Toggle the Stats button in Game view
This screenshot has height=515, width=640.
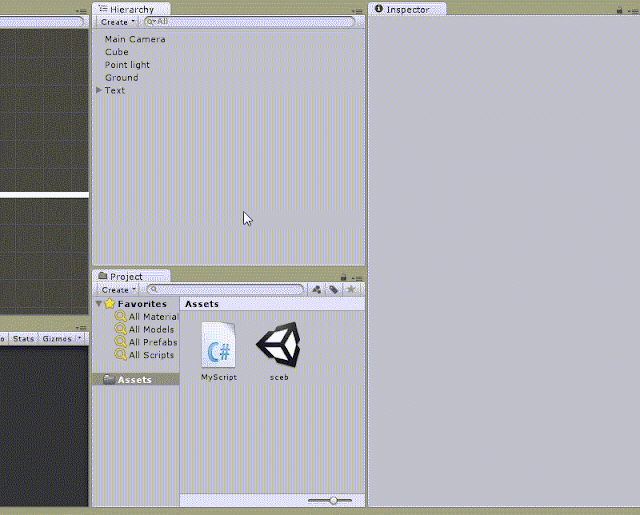[x=23, y=338]
